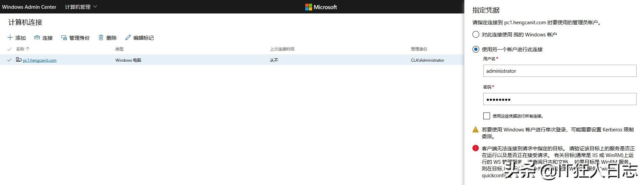Sort by 类型 column header
The image size is (644, 185).
pyautogui.click(x=119, y=49)
